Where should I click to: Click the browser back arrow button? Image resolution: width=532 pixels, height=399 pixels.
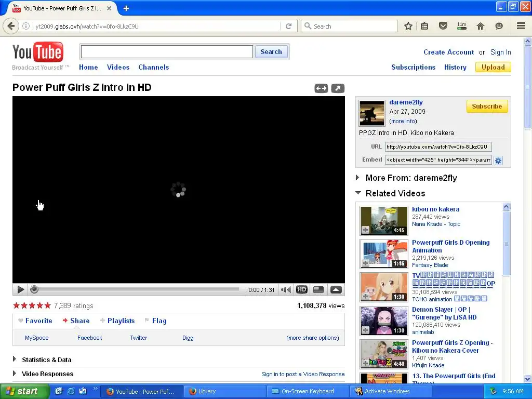click(11, 26)
